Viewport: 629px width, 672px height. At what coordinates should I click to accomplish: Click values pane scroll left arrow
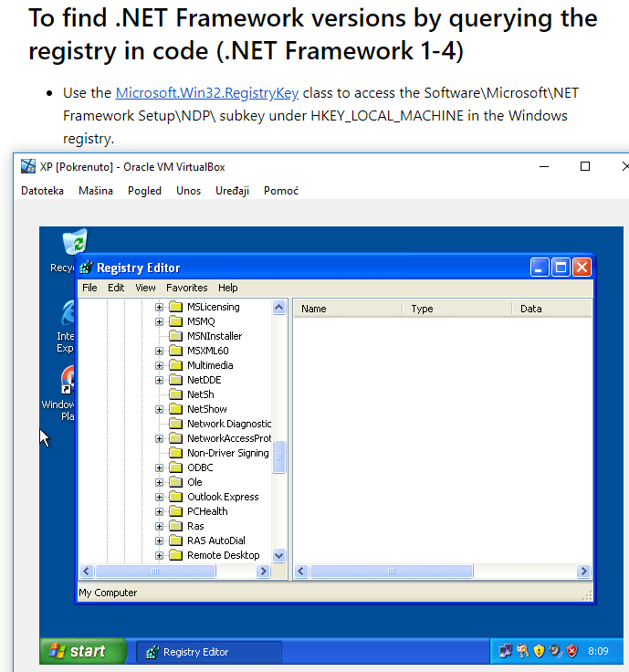[x=301, y=572]
